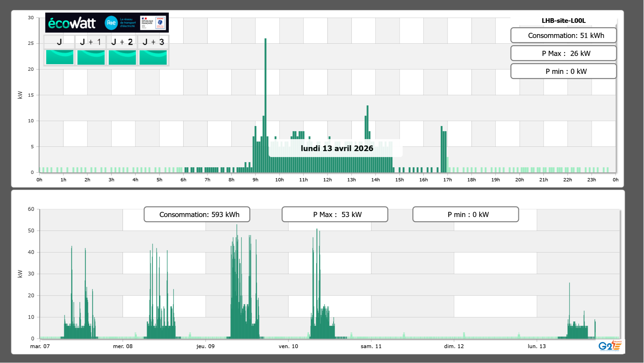Select the J + 1 forecast header
Screen dimensions: 644x363
(91, 42)
